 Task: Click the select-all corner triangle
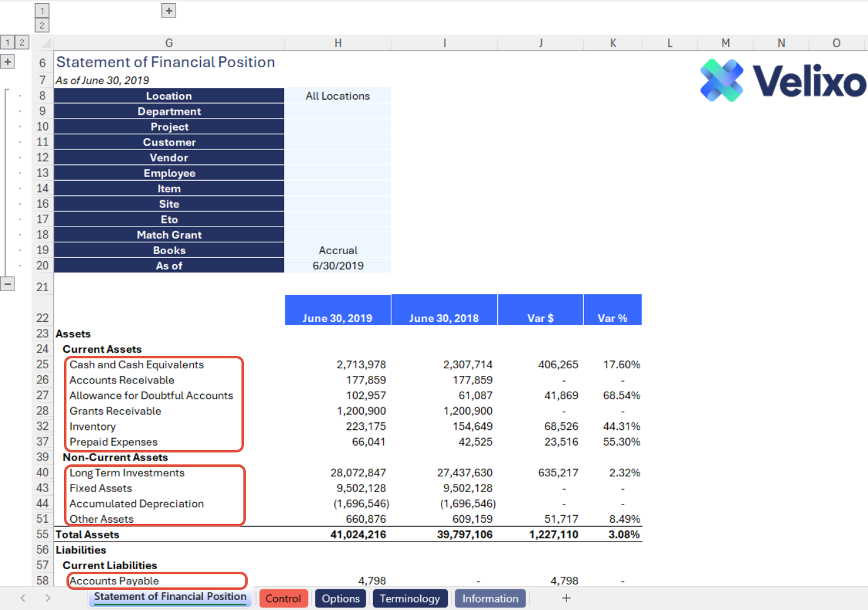(45, 43)
